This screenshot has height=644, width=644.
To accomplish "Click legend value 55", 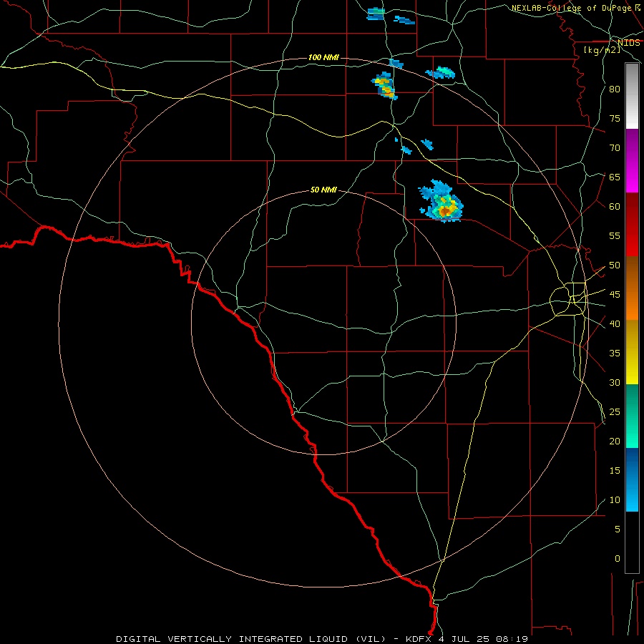I will tap(615, 235).
